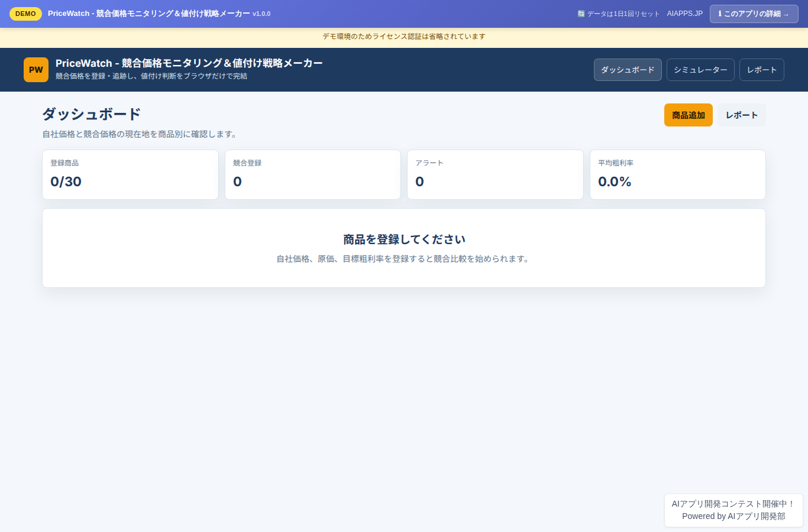The height and width of the screenshot is (532, 808).
Task: Click the v1.0.0 version label
Action: (x=261, y=14)
